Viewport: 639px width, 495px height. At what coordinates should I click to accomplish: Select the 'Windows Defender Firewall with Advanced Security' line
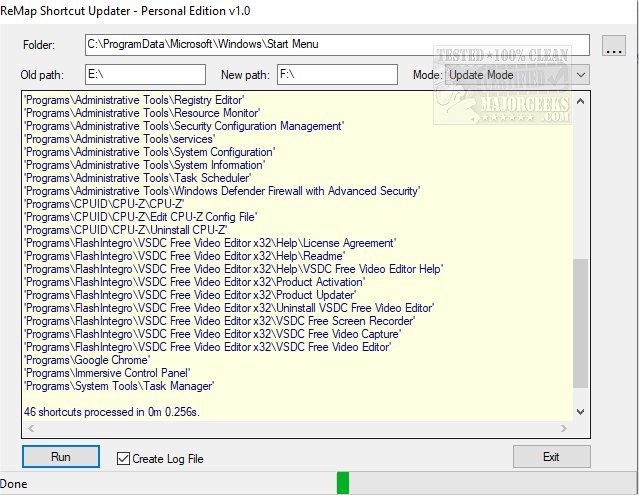(222, 191)
